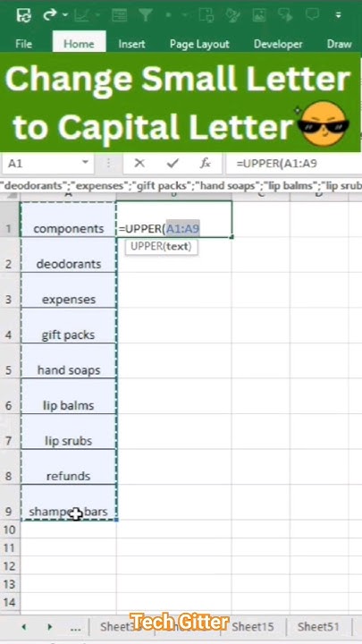Select the cell with 'deodorants'
The height and width of the screenshot is (644, 362).
pyautogui.click(x=69, y=255)
